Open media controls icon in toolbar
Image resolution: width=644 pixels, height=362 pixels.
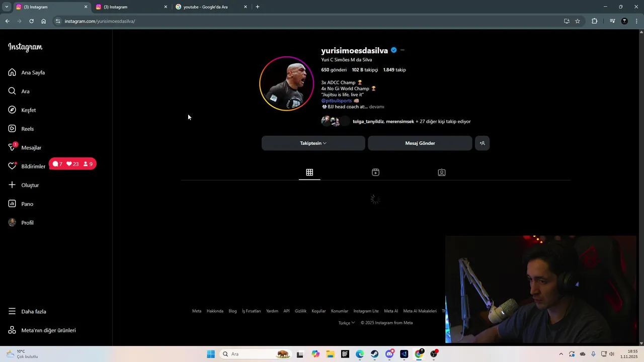click(612, 21)
